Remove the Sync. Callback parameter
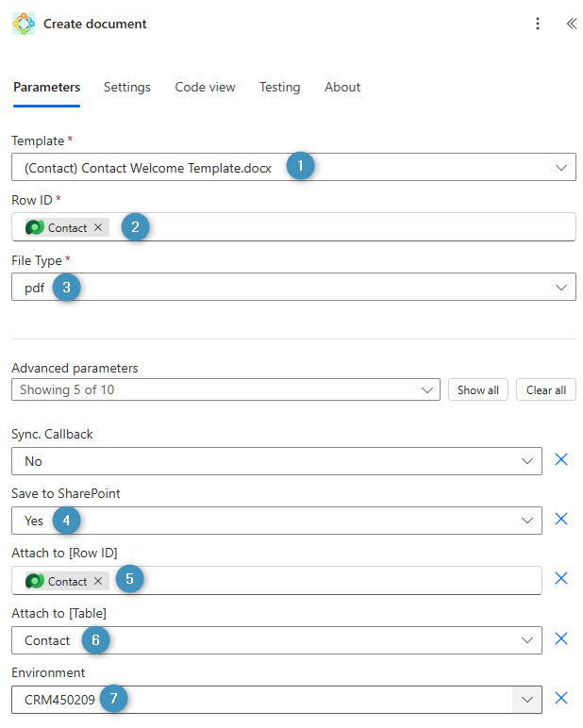Screen dimensions: 583x728 tap(561, 460)
